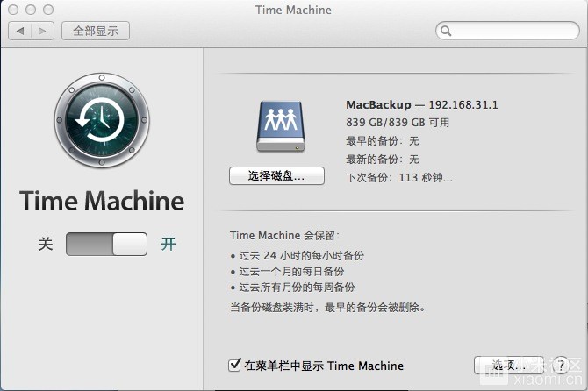Viewport: 588px width, 391px height.
Task: Select the MacBackup — 192.168.31.1 disk name
Action: coord(422,104)
